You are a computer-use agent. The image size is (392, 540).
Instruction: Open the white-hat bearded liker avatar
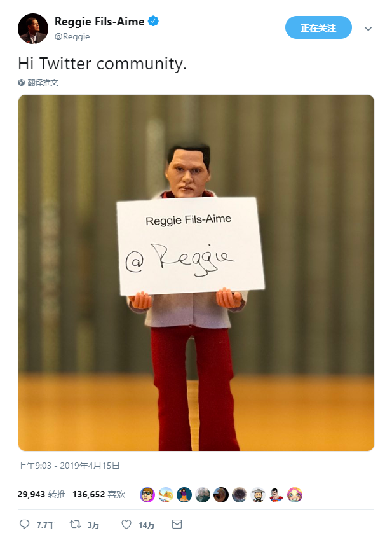pos(258,495)
